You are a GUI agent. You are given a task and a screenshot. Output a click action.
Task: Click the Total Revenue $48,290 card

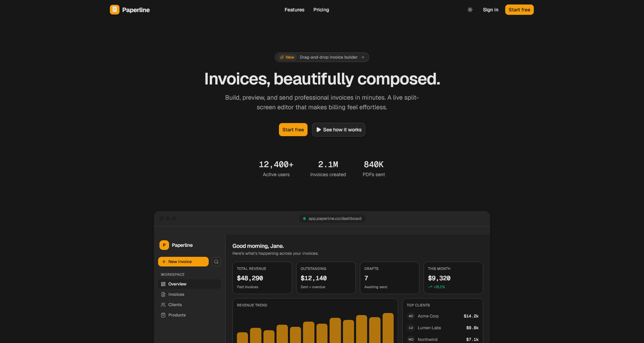pyautogui.click(x=262, y=278)
